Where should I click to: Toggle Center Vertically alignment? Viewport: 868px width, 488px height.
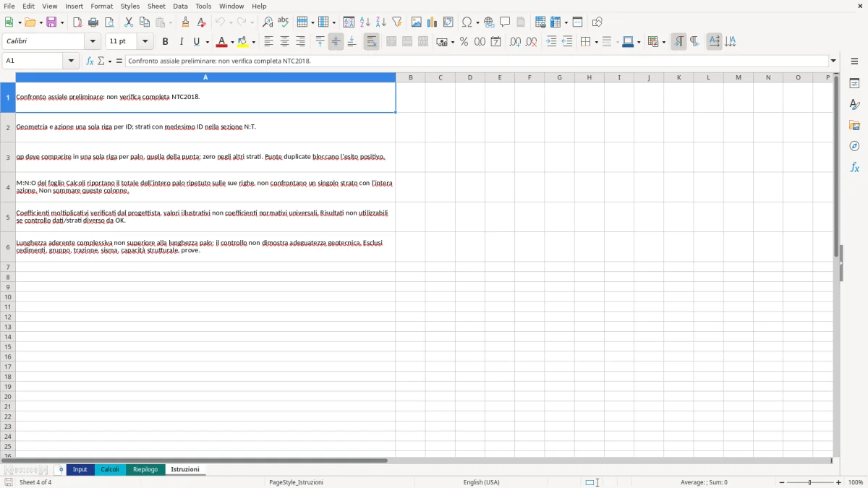pos(336,42)
